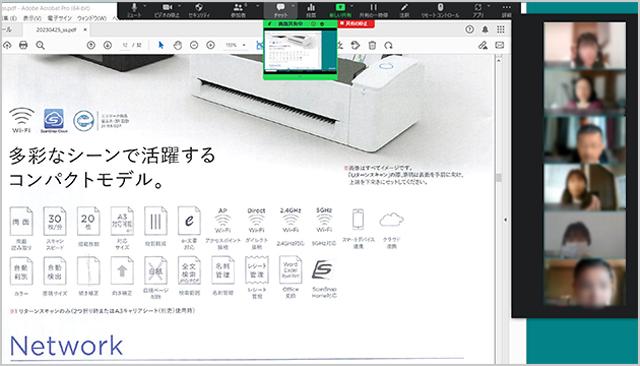Open the Acrobat apps grid icon
640x366 pixels.
point(501,29)
